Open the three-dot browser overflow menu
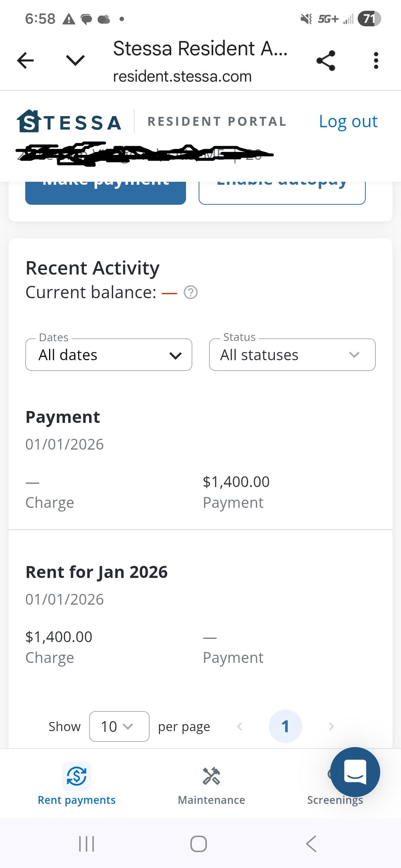The width and height of the screenshot is (401, 868). click(x=376, y=60)
